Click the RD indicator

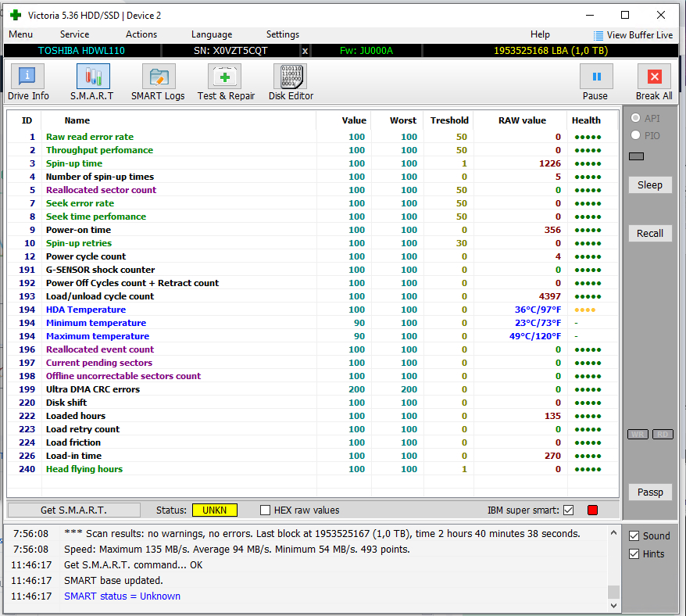click(663, 435)
